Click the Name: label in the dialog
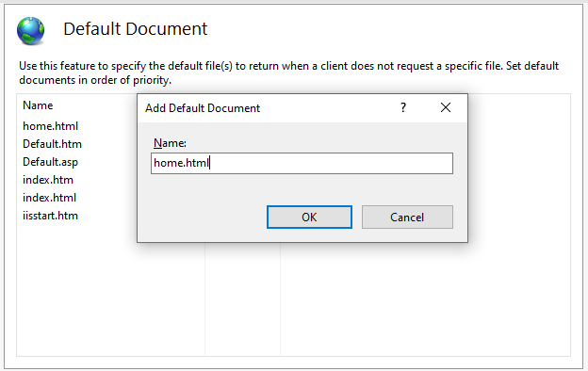Screen dimensions: 588x371 coord(170,143)
